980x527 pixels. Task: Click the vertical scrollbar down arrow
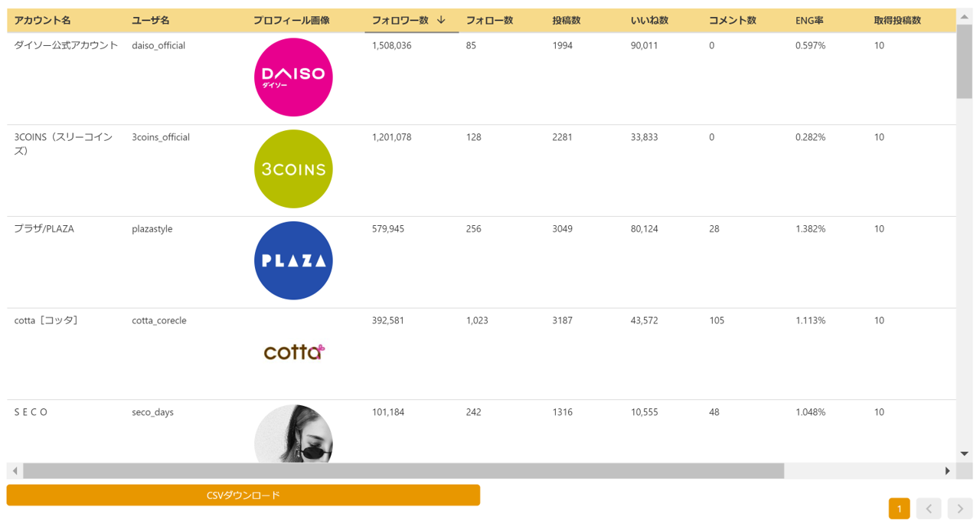point(965,454)
